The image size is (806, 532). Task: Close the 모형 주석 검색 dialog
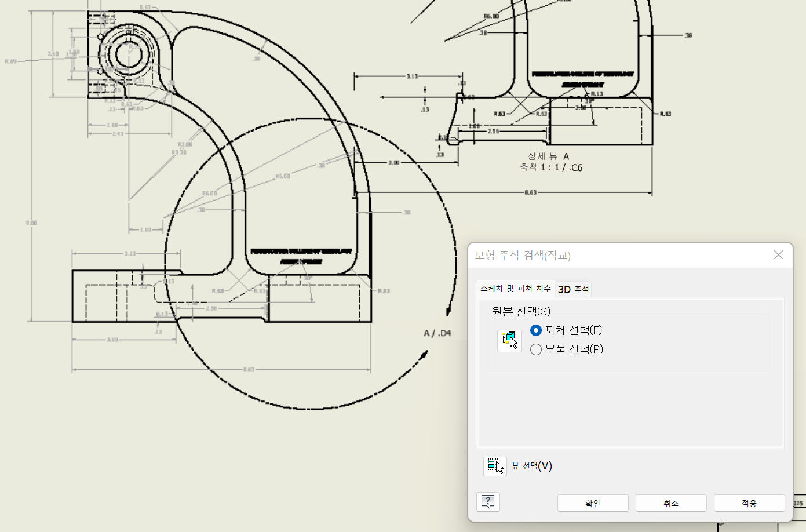click(778, 255)
